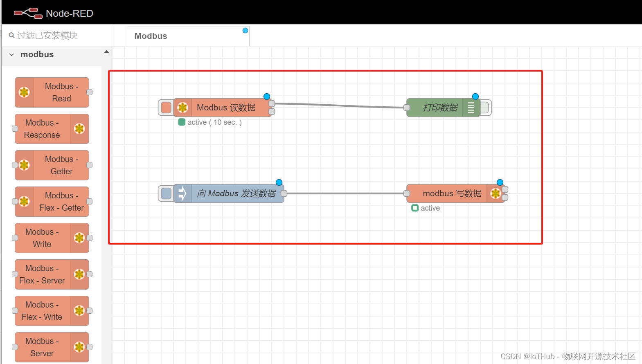
Task: Click the 打印数据 debug list icon
Action: pyautogui.click(x=471, y=108)
